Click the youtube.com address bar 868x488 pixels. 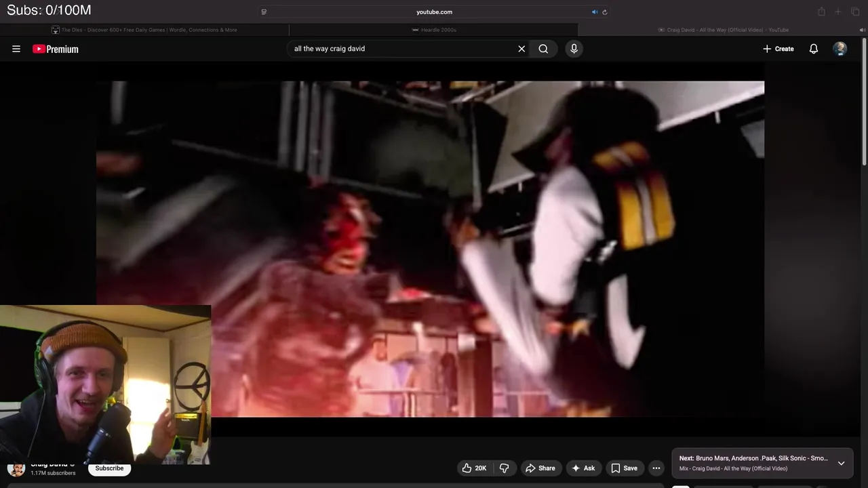[434, 12]
